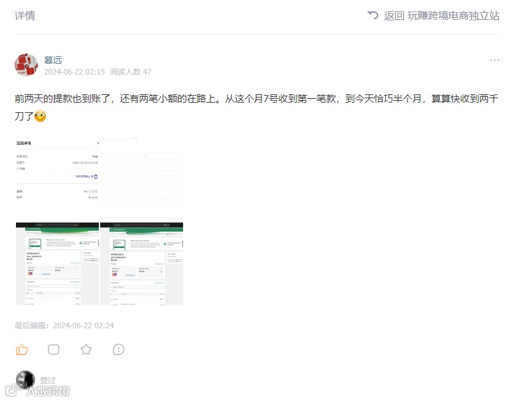Click author name 暮远 link
532x401 pixels.
coord(54,59)
